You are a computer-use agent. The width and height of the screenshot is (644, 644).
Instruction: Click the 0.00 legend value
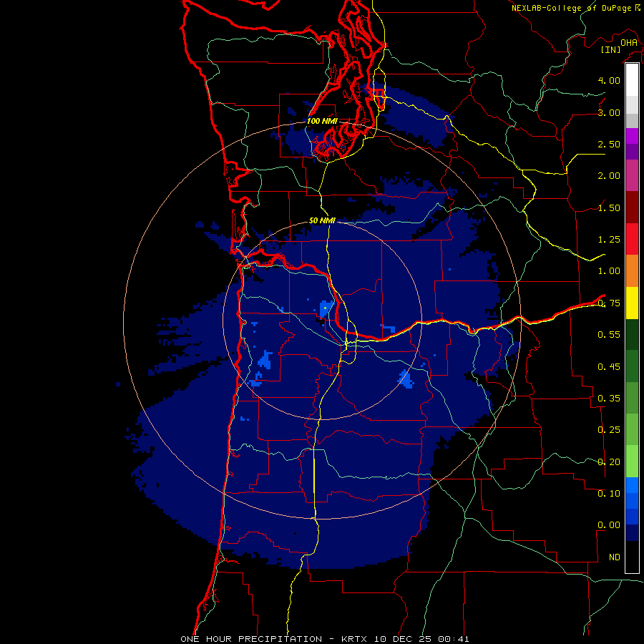click(x=609, y=525)
